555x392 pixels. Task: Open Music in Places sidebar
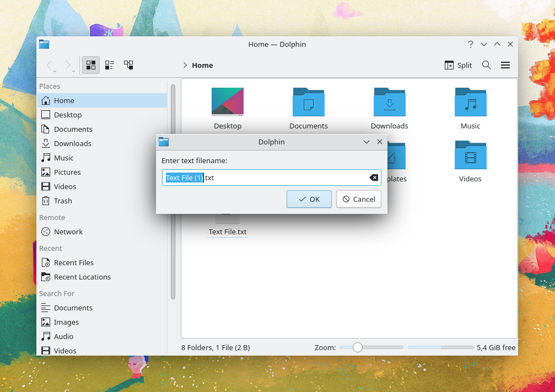[103, 158]
